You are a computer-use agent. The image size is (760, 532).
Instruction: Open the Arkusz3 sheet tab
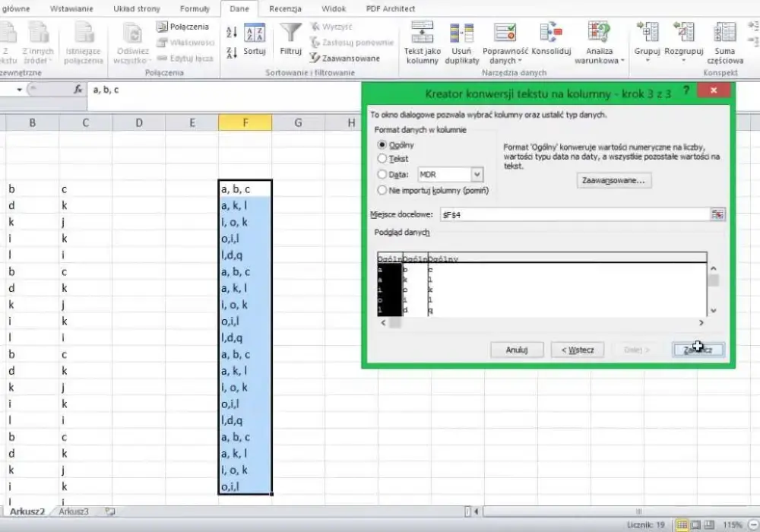(x=74, y=511)
